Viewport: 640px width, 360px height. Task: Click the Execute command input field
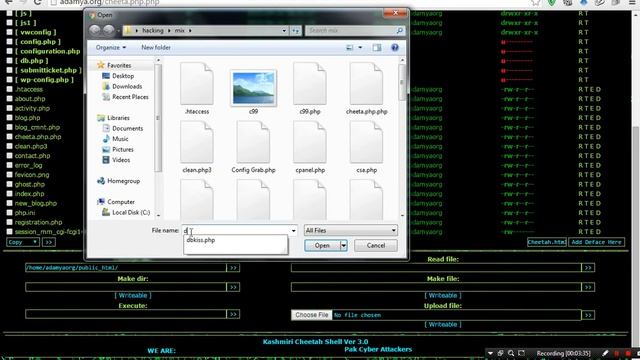(126, 314)
